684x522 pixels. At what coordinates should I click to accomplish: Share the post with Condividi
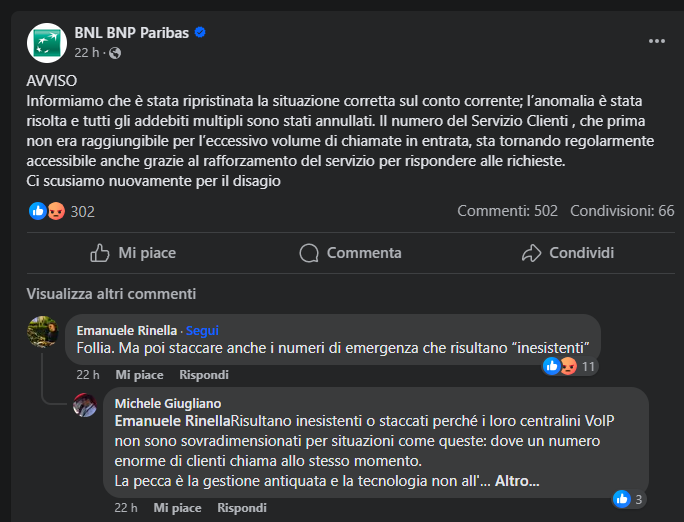[567, 253]
